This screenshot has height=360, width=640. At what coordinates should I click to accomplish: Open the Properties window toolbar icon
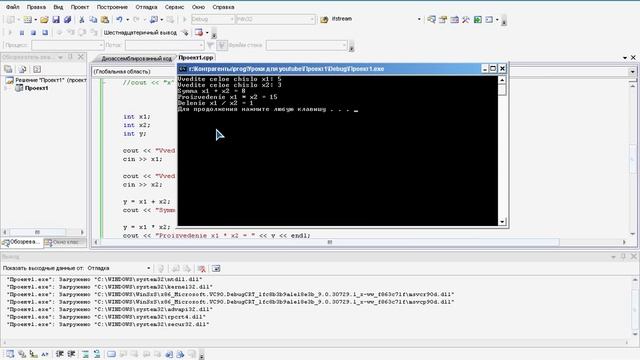coord(443,19)
